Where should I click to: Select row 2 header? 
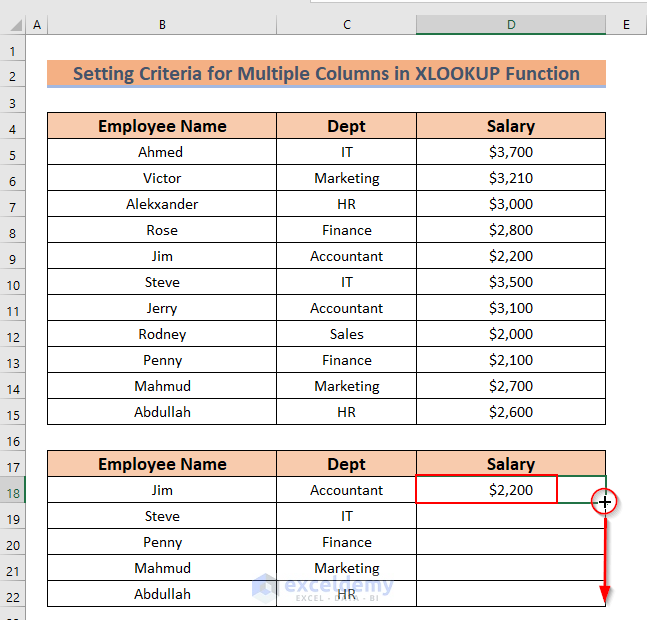tap(13, 76)
